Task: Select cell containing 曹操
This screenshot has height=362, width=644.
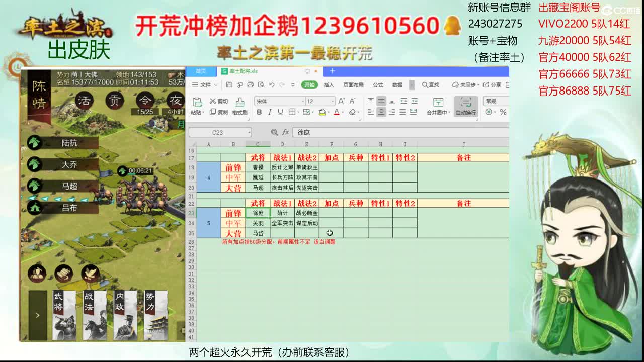Action: tap(258, 167)
